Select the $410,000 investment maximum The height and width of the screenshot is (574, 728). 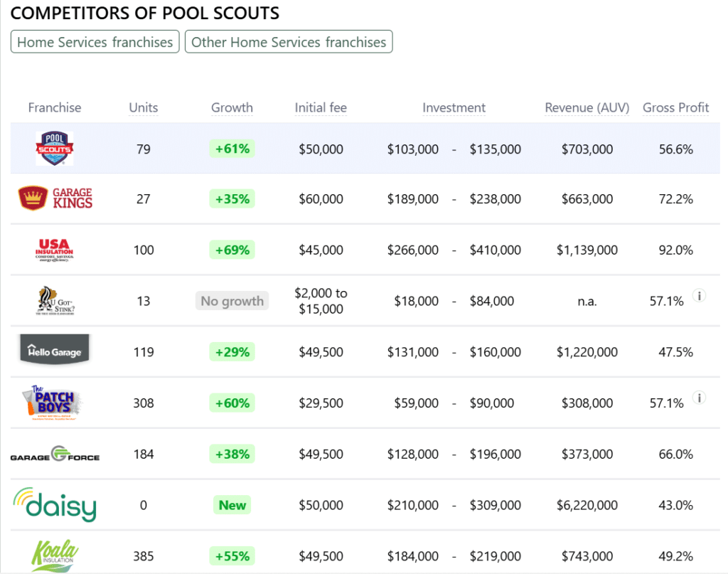[x=495, y=250]
